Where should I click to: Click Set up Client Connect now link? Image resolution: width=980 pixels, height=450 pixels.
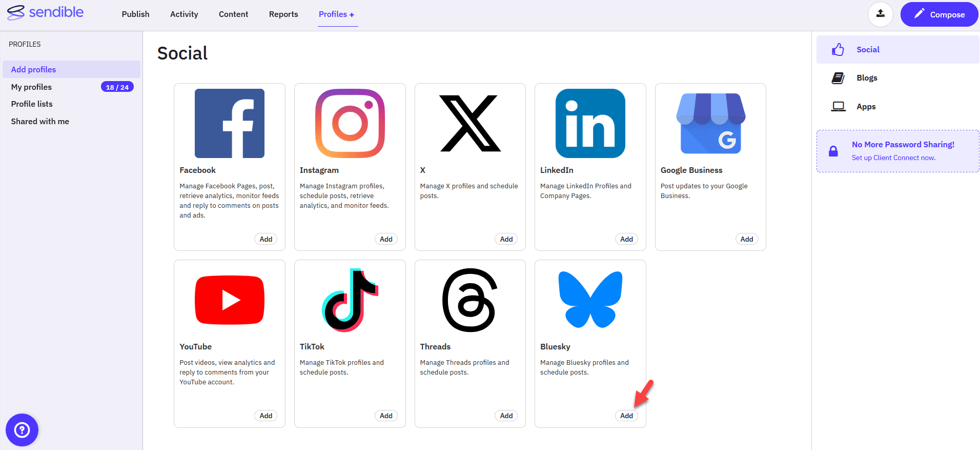pos(893,158)
